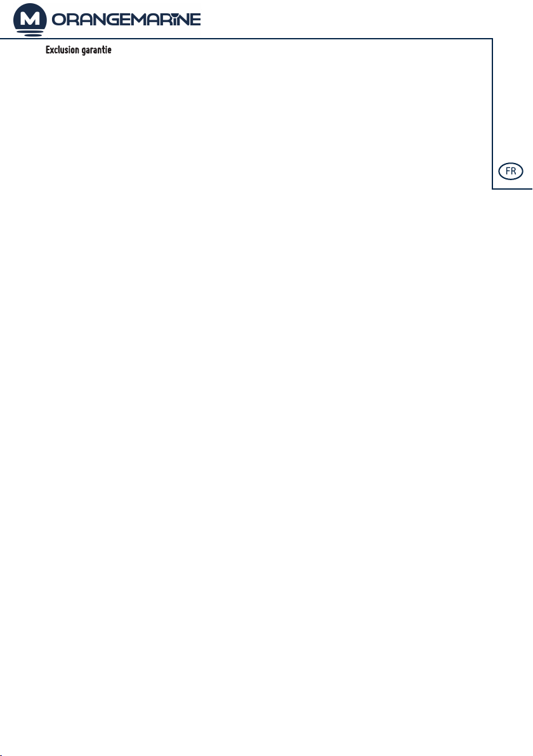Click the FR language badge
This screenshot has width=533, height=756.
click(510, 171)
